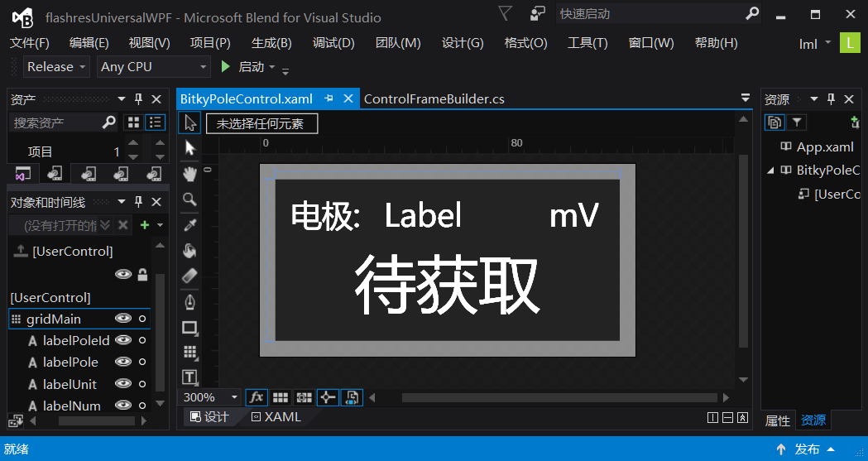Select the TextBlock text tool
Viewport: 868px width, 461px height.
pyautogui.click(x=189, y=377)
